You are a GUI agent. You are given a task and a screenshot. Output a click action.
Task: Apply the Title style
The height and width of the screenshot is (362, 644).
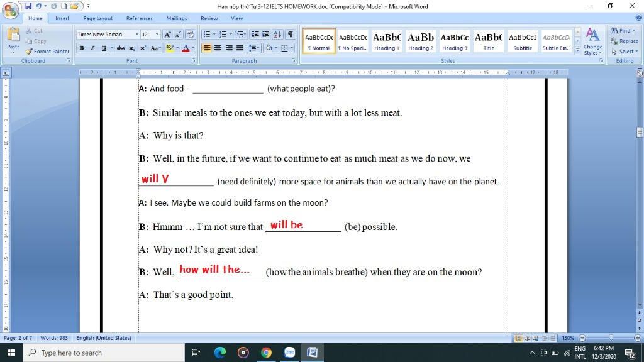pos(489,41)
